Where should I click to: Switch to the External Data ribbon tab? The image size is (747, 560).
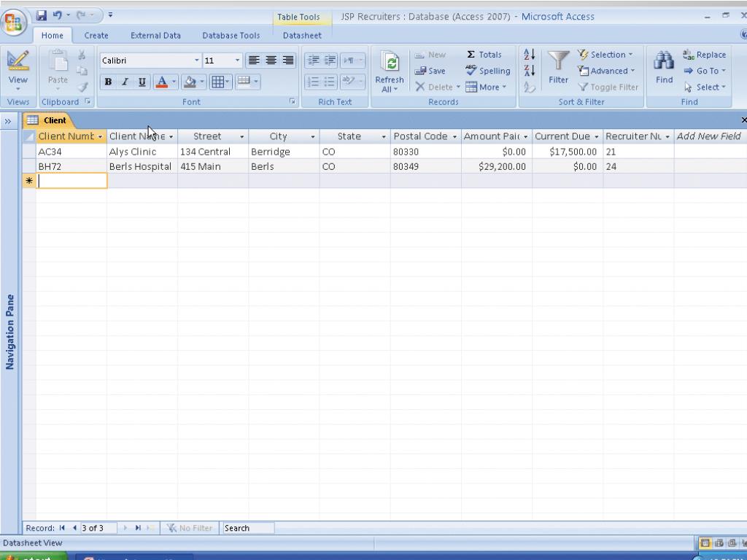pyautogui.click(x=155, y=35)
